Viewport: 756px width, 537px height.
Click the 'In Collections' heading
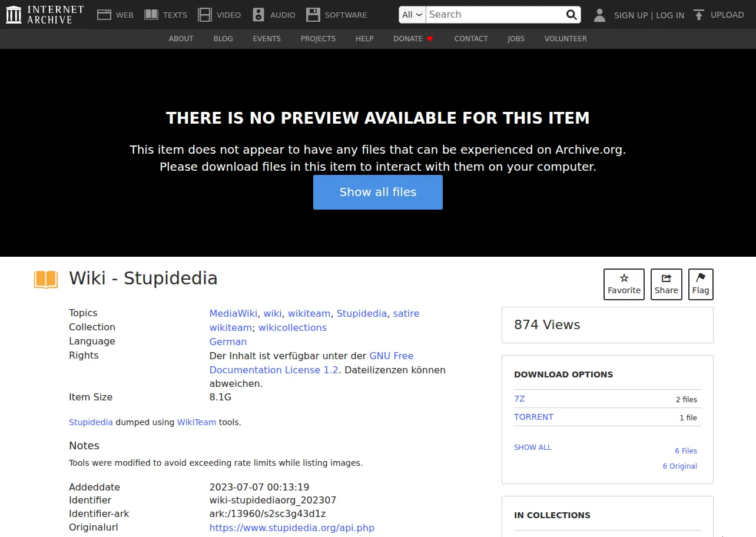(552, 515)
